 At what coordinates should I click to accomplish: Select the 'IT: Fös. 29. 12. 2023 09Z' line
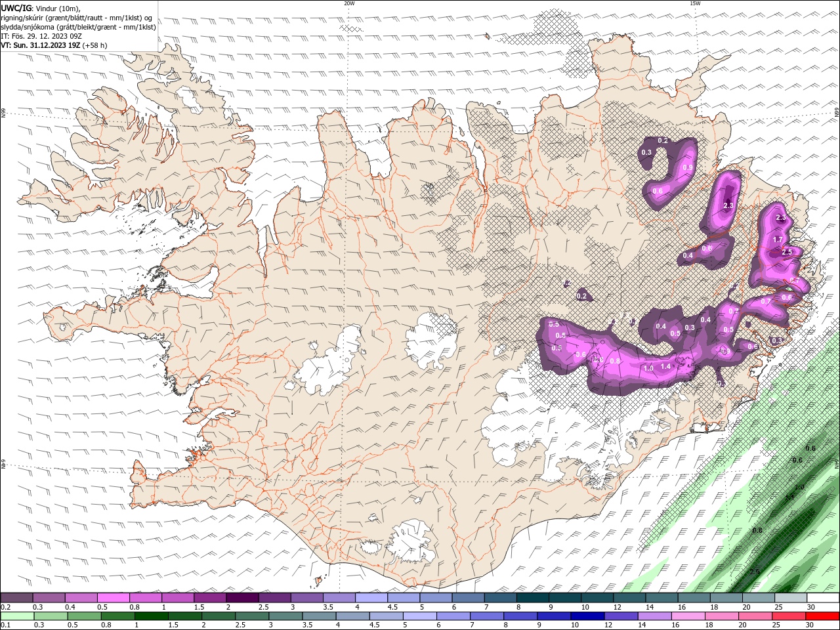[41, 36]
